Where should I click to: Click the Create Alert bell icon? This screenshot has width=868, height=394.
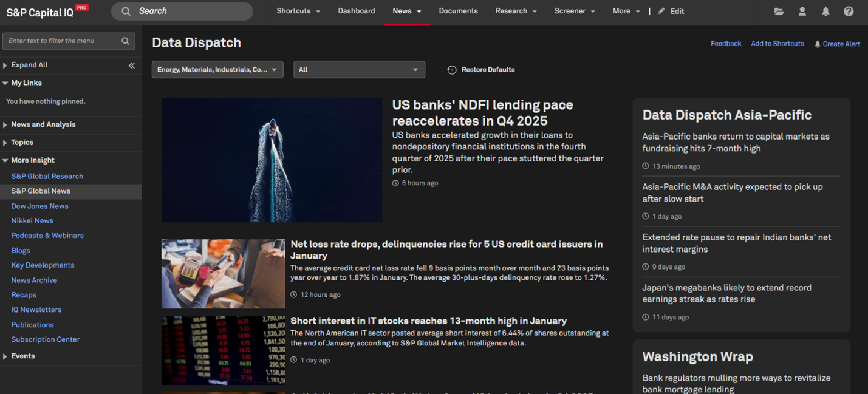(x=817, y=44)
